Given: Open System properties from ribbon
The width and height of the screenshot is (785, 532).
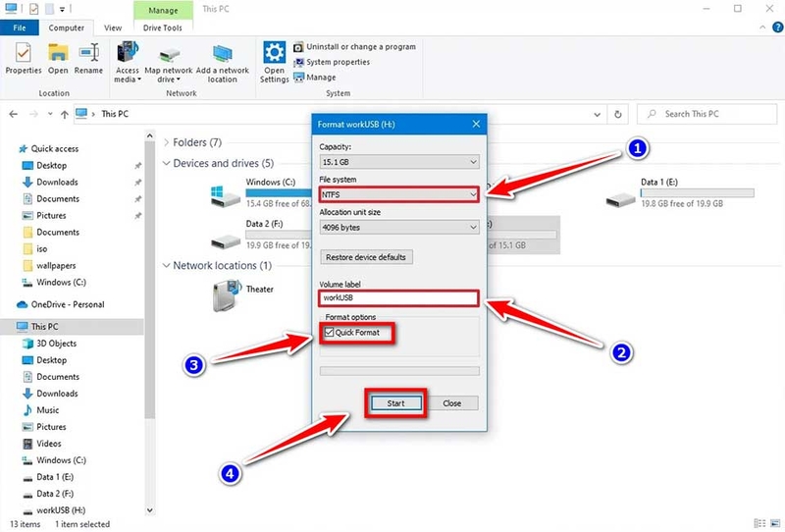Looking at the screenshot, I should coord(332,62).
